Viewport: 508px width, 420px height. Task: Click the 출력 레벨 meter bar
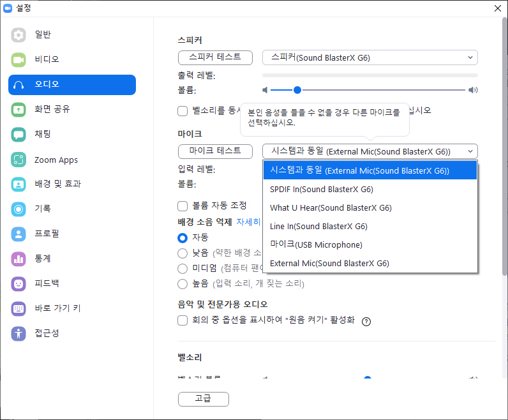coord(370,75)
